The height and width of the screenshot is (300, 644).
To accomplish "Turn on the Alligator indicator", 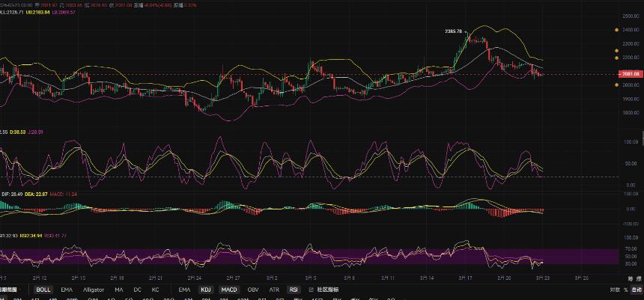I will (94, 290).
